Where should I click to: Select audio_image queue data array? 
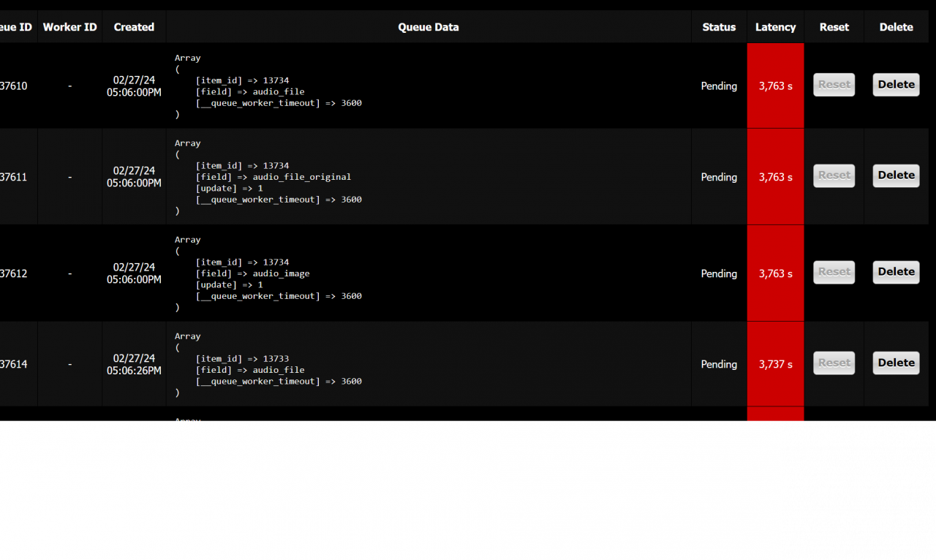(268, 273)
